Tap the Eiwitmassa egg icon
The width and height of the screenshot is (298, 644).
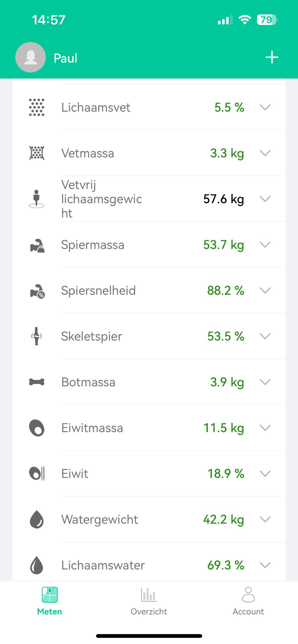[x=37, y=428]
